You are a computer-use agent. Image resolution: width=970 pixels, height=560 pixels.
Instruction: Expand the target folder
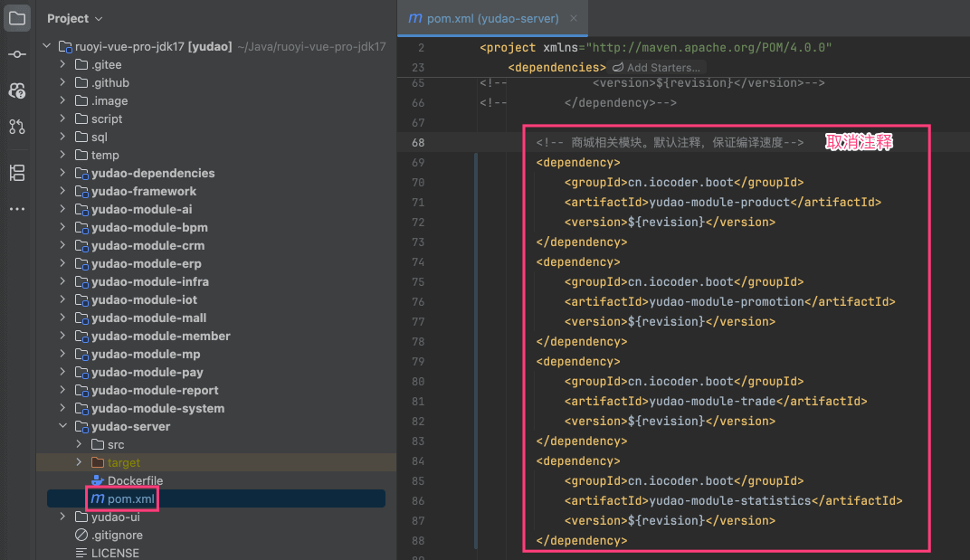(x=79, y=462)
